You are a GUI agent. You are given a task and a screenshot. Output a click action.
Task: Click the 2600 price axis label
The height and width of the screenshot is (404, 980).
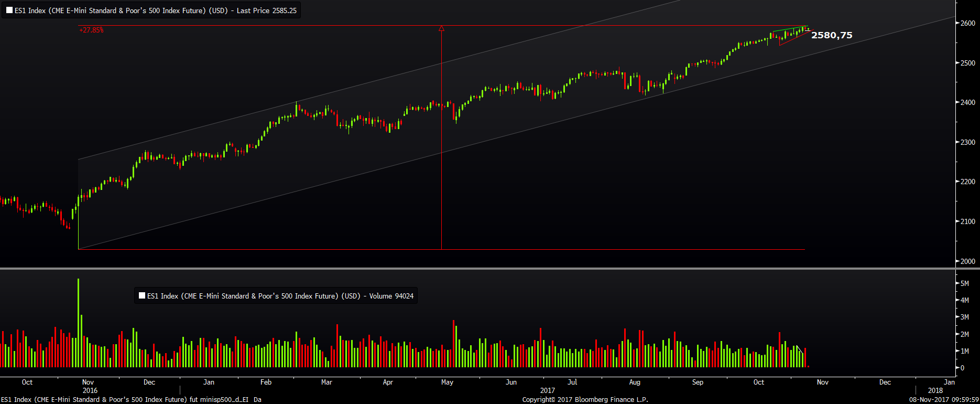click(x=968, y=23)
